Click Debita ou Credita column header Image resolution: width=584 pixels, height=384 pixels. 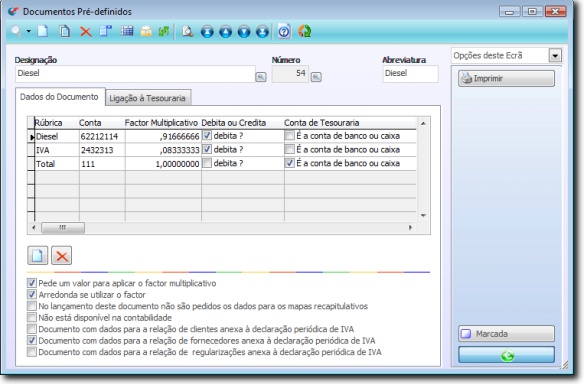pos(242,123)
